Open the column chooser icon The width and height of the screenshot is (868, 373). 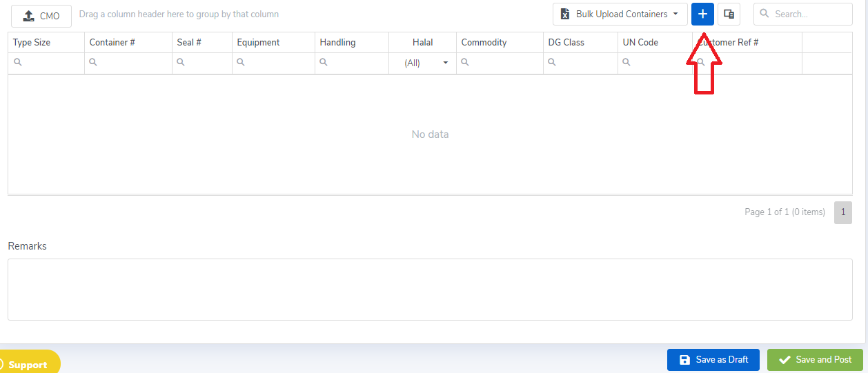coord(729,14)
